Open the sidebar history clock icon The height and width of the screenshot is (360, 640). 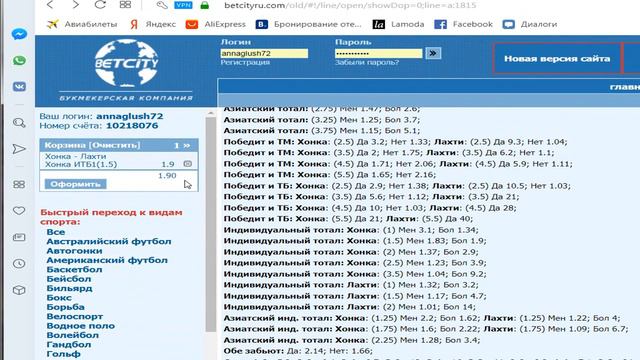pos(19,264)
